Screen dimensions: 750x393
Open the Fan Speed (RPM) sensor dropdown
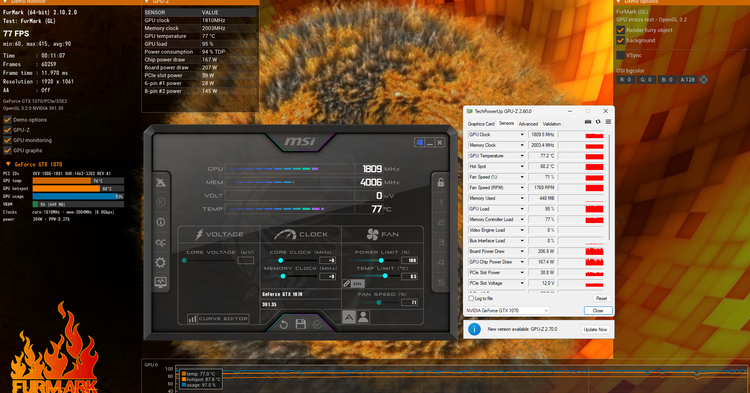[x=522, y=188]
